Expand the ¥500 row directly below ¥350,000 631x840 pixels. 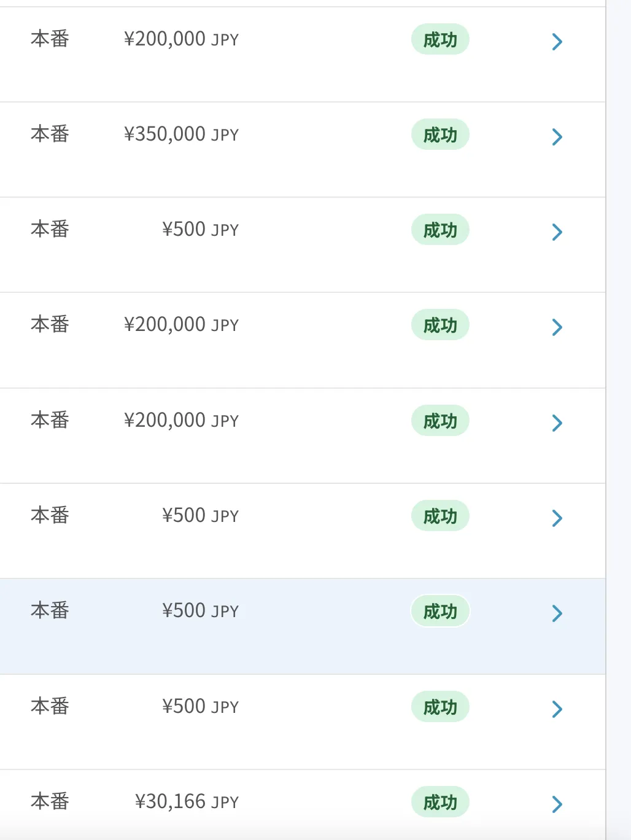(x=557, y=231)
